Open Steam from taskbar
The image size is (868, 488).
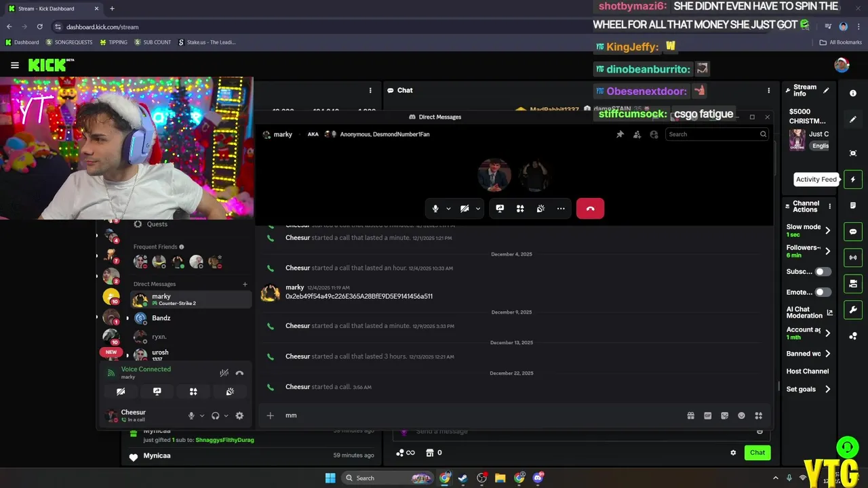[463, 478]
